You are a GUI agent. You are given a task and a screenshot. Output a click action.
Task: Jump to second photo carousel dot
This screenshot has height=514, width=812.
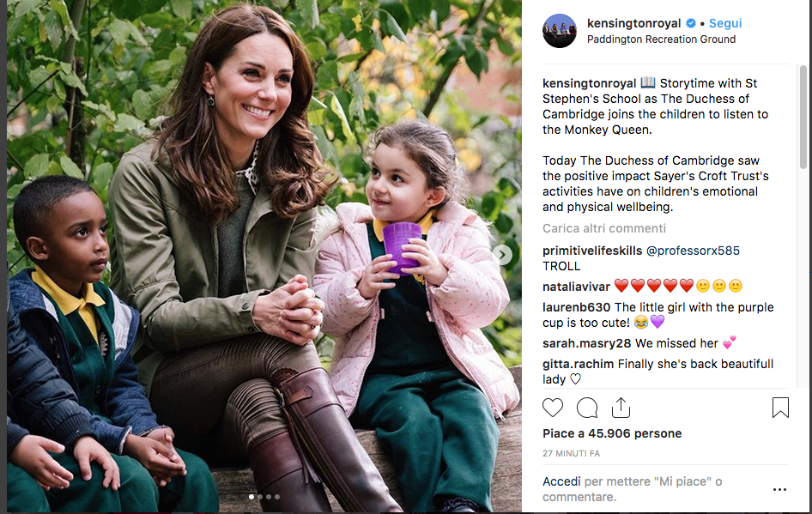point(260,496)
